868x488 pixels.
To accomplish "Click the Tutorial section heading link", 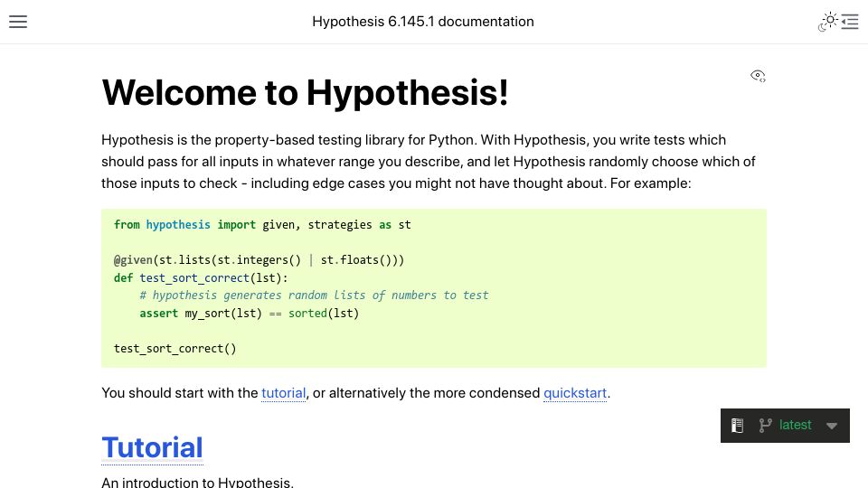I will point(152,447).
